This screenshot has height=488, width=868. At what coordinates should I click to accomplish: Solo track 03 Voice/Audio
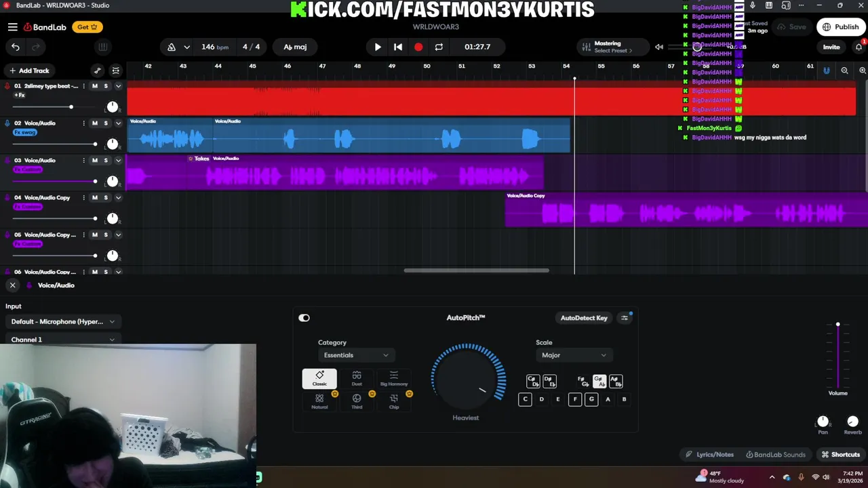tap(106, 161)
